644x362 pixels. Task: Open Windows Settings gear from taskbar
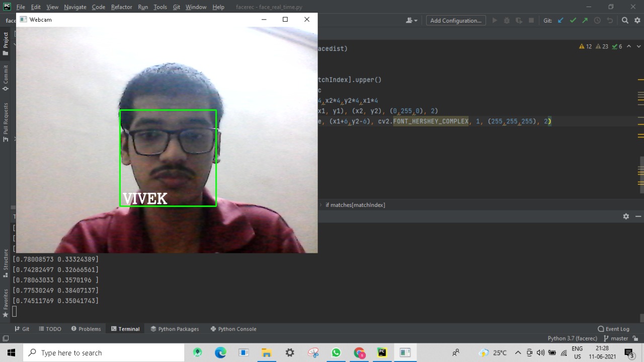[x=290, y=352]
